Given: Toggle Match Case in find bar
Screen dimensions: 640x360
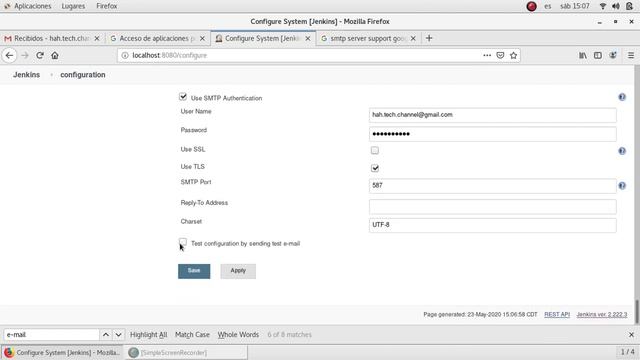Looking at the screenshot, I should click(192, 335).
